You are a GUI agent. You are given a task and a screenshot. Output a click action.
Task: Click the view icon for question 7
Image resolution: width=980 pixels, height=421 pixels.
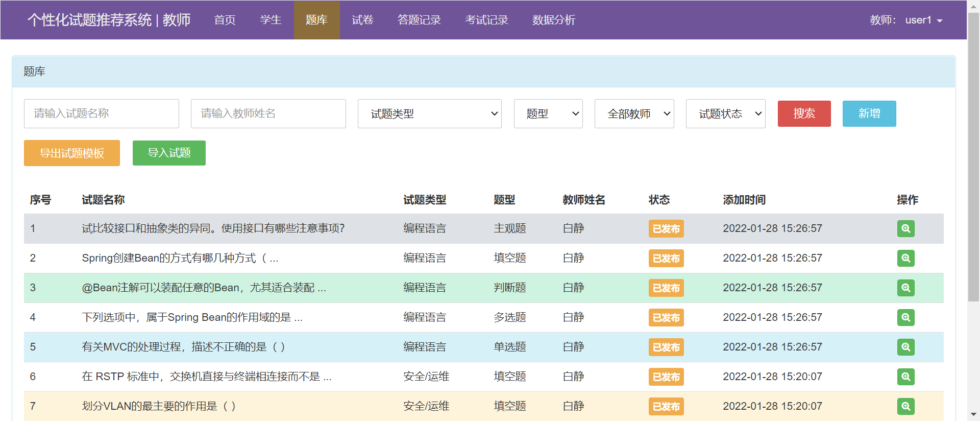905,406
